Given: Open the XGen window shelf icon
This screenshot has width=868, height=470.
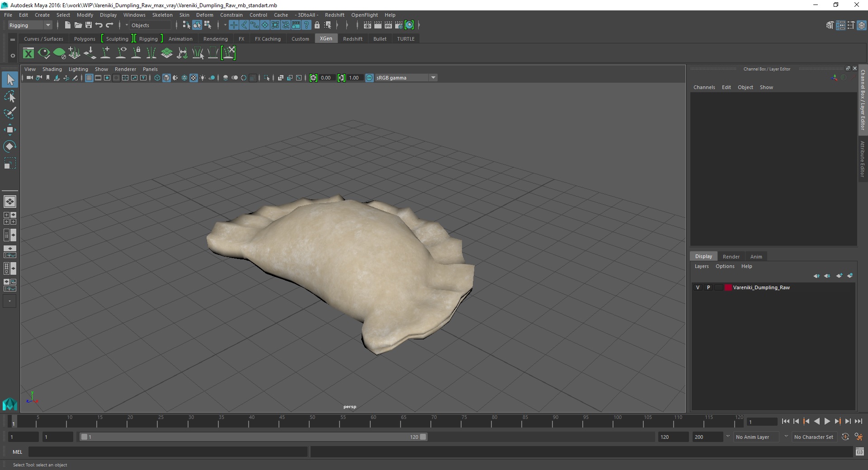Looking at the screenshot, I should (28, 53).
